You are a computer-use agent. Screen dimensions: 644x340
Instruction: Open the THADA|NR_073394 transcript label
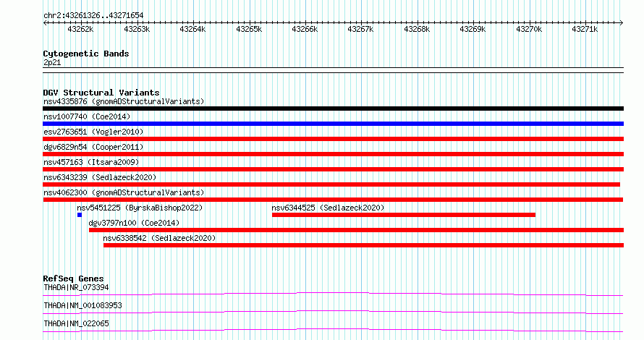(x=77, y=287)
